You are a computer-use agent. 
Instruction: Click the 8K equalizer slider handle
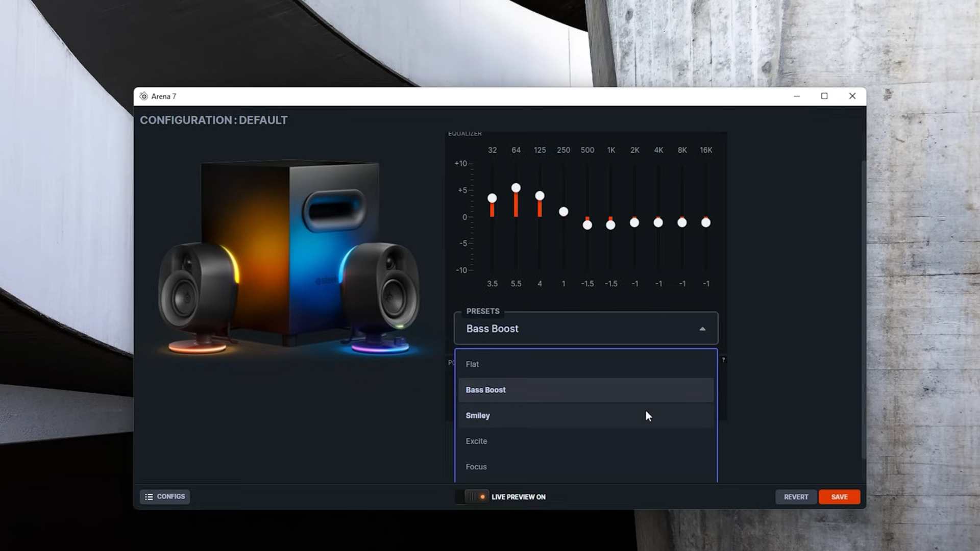[x=682, y=222]
